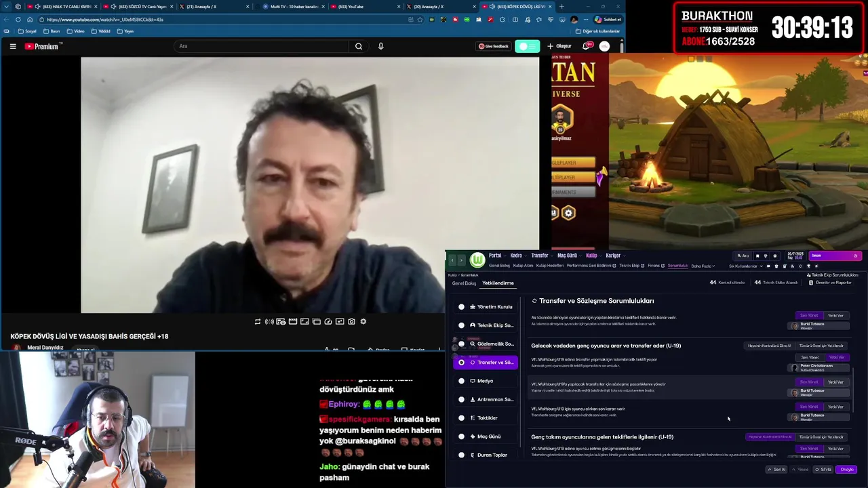The height and width of the screenshot is (488, 868).
Task: Open the Video bookmarks folder
Action: coord(76,31)
